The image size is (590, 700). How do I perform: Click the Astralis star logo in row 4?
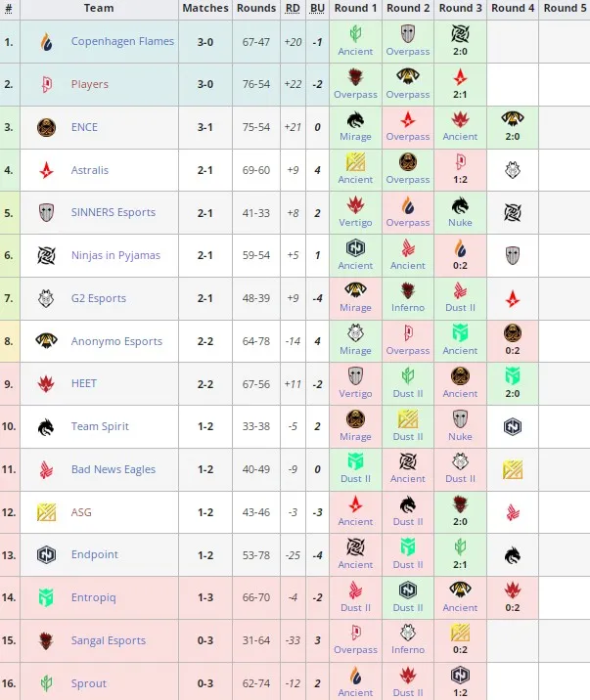coord(46,170)
